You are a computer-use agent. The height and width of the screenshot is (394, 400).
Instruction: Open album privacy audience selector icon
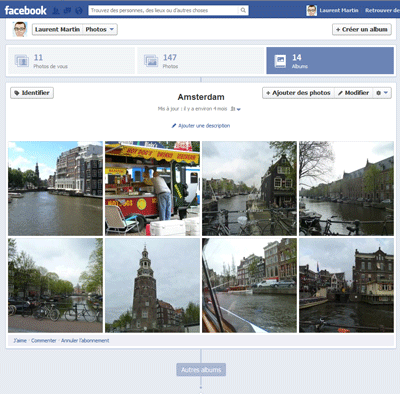pos(236,109)
